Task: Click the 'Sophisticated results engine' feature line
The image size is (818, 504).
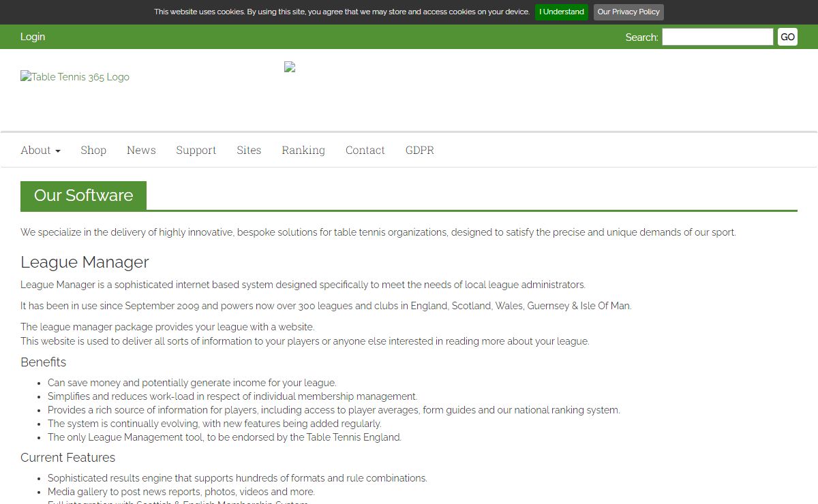Action: pyautogui.click(x=237, y=478)
